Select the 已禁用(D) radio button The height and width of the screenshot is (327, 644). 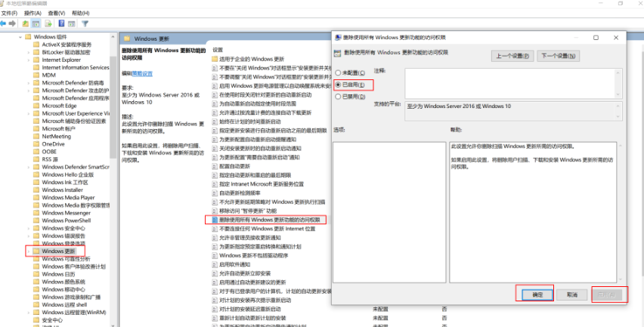pyautogui.click(x=338, y=97)
